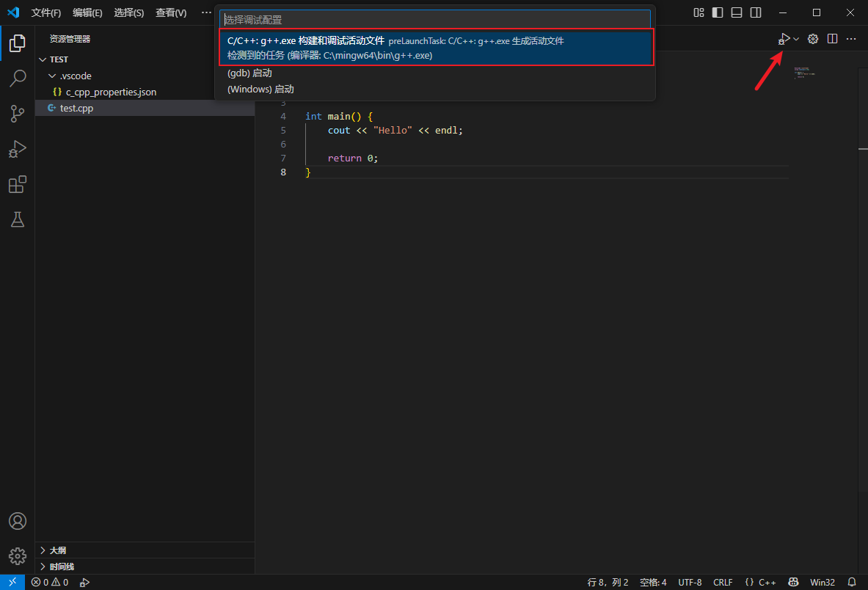Open the Manage gear in activity bar
The height and width of the screenshot is (590, 868).
pyautogui.click(x=17, y=556)
